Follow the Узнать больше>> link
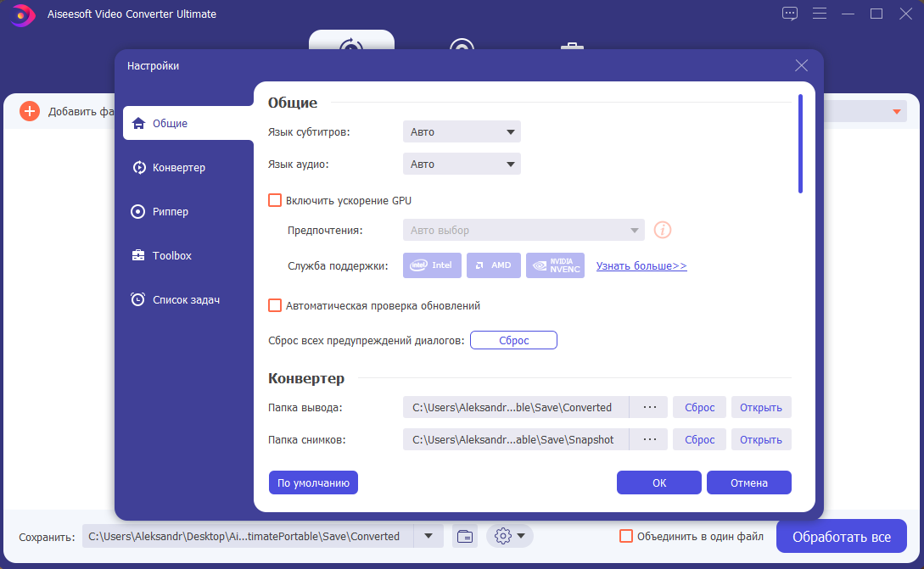This screenshot has width=924, height=569. (x=641, y=265)
